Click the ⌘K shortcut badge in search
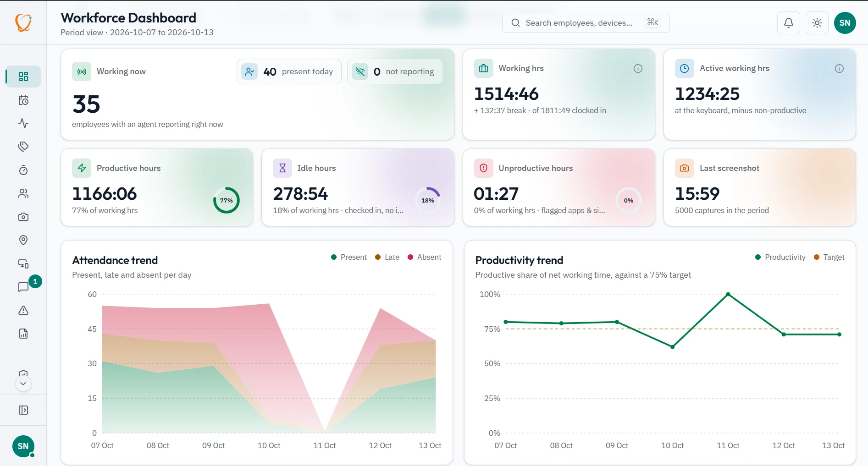The image size is (868, 466). tap(652, 22)
